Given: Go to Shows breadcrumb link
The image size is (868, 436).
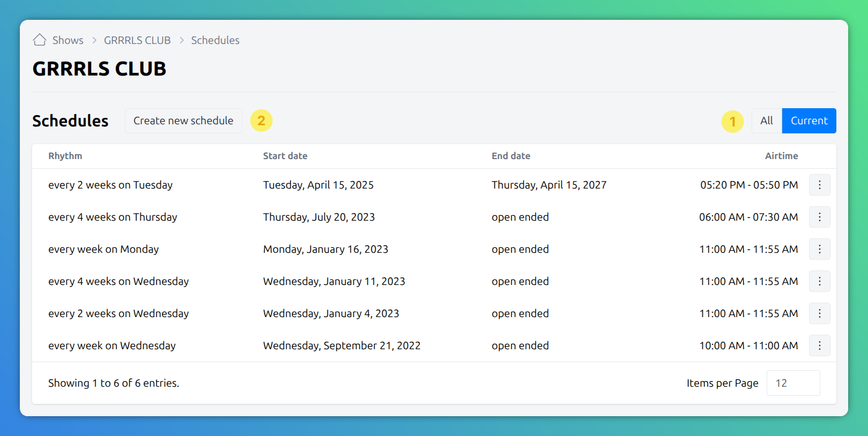Looking at the screenshot, I should pyautogui.click(x=68, y=40).
